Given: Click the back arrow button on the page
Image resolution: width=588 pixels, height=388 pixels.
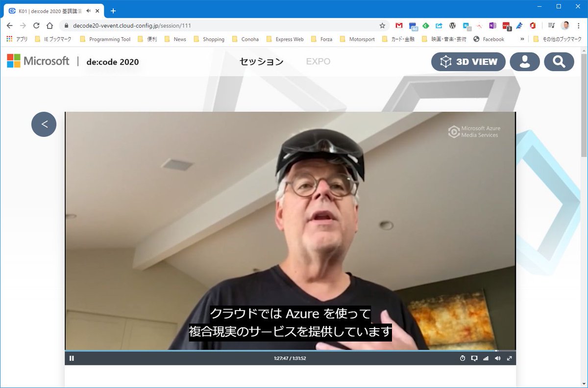Looking at the screenshot, I should [x=44, y=124].
